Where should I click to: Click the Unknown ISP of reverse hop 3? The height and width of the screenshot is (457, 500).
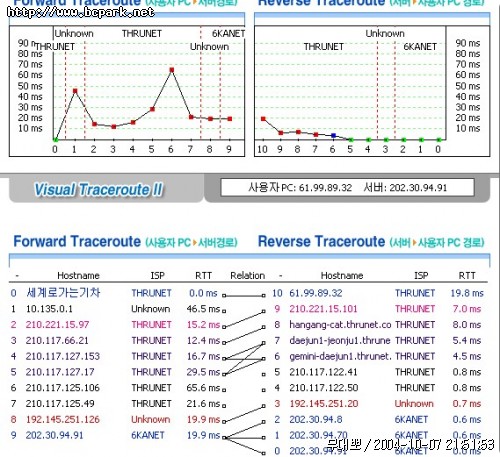414,404
